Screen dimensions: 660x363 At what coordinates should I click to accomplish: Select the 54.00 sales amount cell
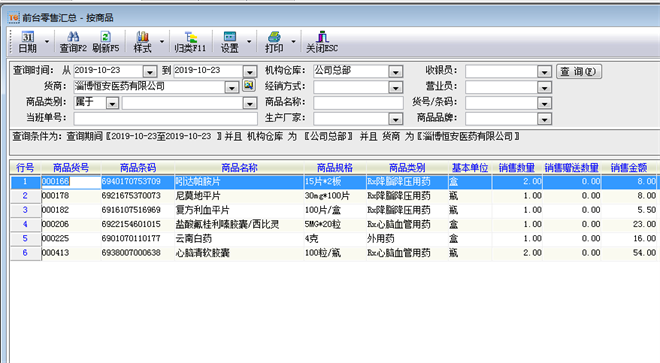click(x=629, y=253)
